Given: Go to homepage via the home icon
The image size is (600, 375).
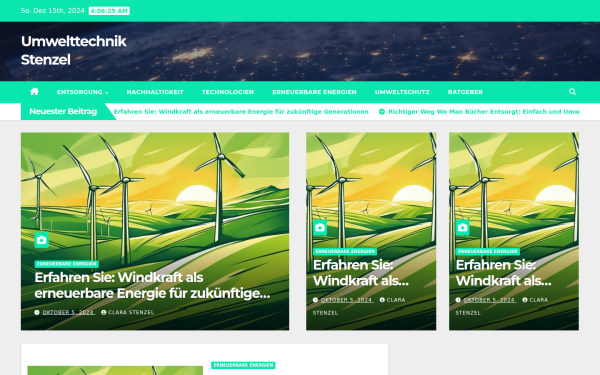Looking at the screenshot, I should tap(34, 91).
